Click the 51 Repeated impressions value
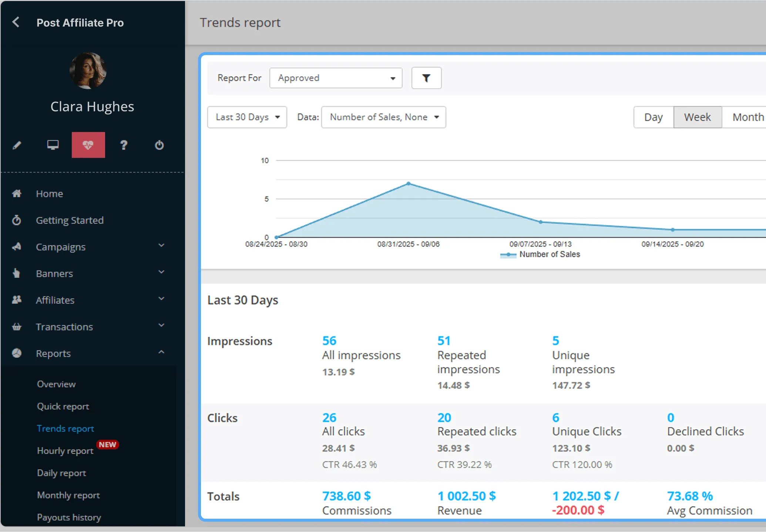Viewport: 766px width, 532px height. [x=444, y=340]
